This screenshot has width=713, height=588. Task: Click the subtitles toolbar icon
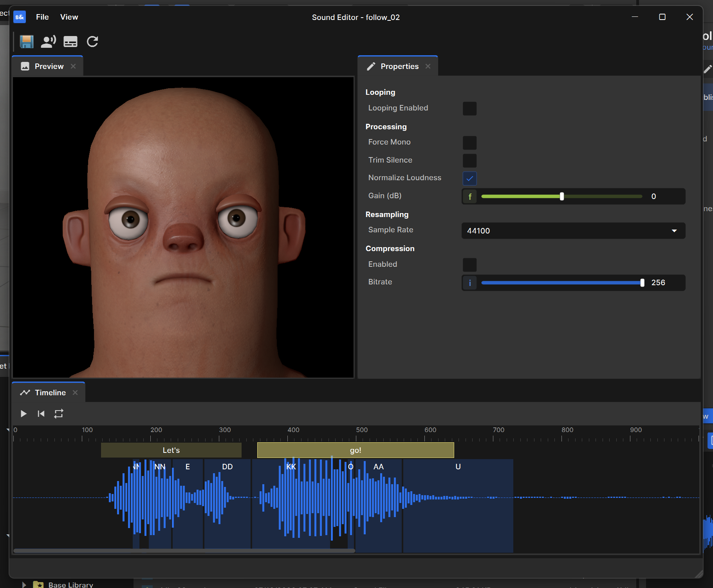click(70, 42)
